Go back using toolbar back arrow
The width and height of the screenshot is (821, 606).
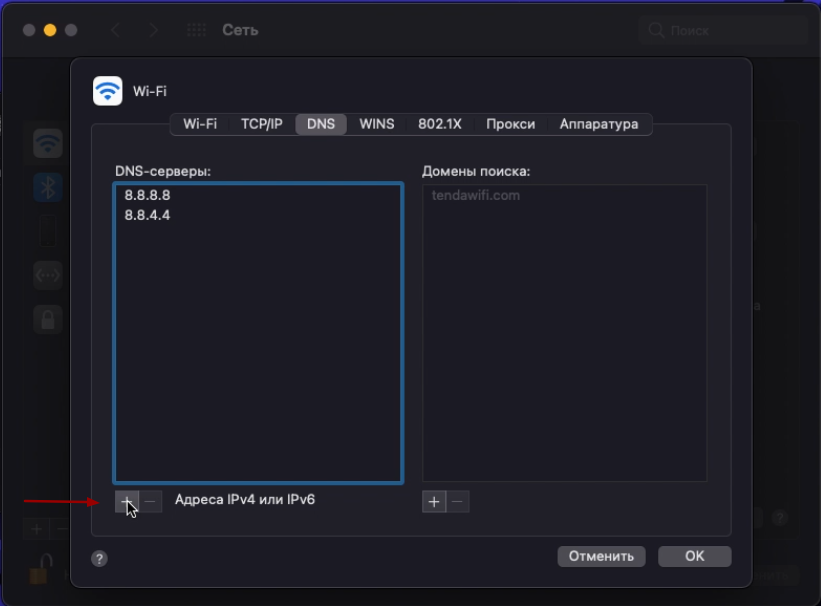pos(116,30)
